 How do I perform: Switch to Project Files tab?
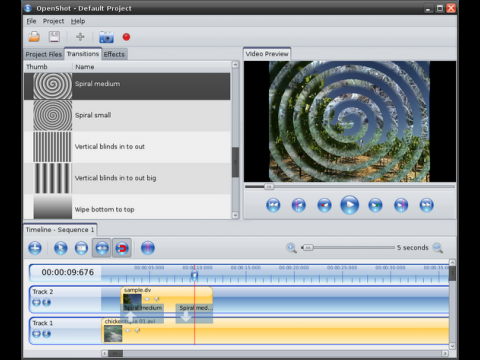click(x=44, y=54)
